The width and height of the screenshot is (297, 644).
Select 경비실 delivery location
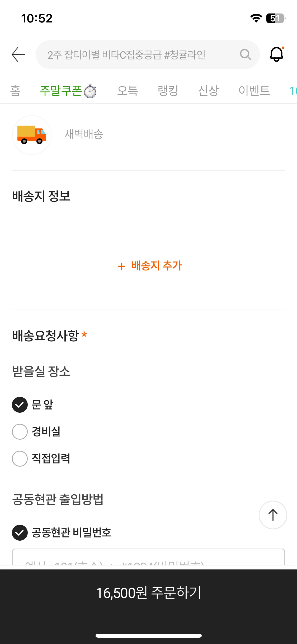click(36, 431)
